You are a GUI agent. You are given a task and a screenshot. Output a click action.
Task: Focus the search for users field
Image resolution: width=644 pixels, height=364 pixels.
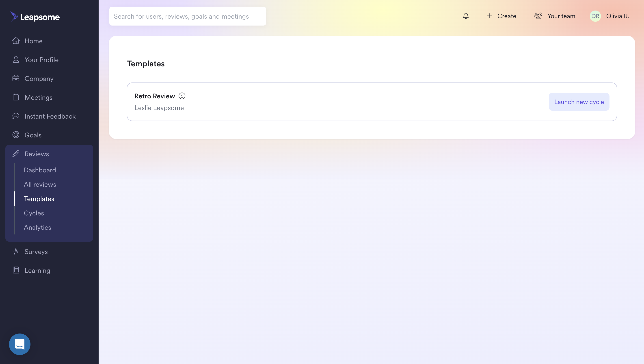(x=188, y=16)
